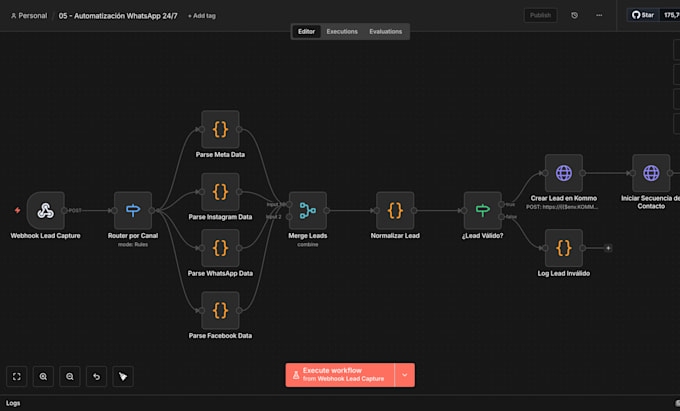Open the Parse Facebook Data code node
The width and height of the screenshot is (680, 411).
point(220,310)
